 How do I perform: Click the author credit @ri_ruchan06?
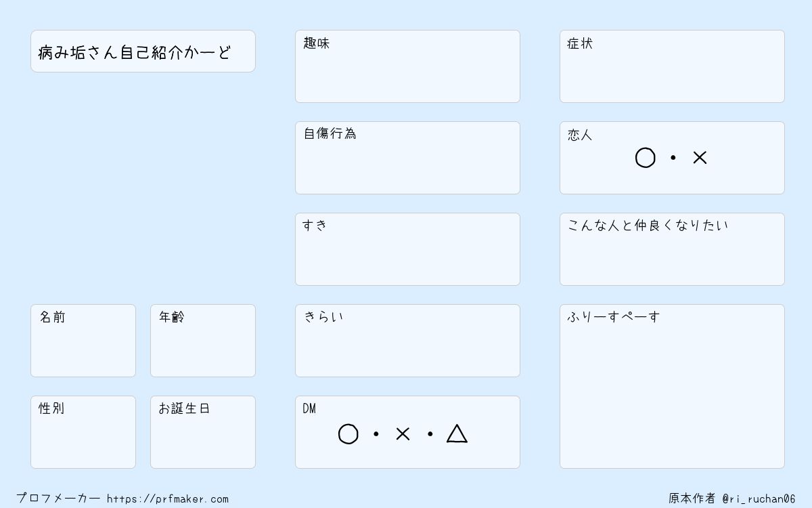(759, 499)
